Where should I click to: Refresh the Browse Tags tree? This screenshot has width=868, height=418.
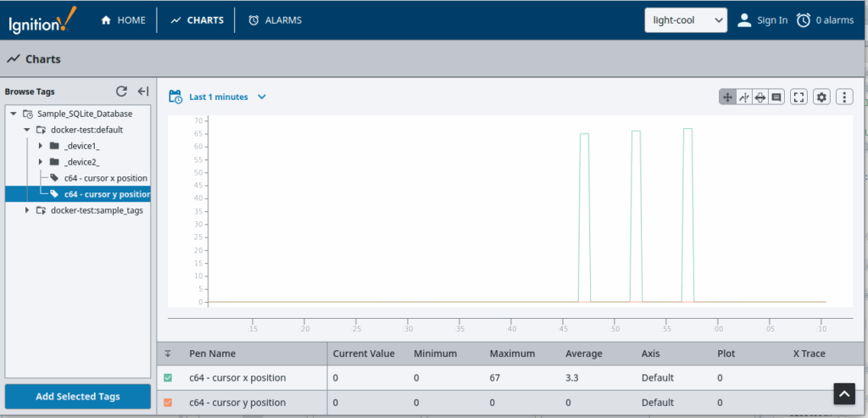click(x=121, y=92)
